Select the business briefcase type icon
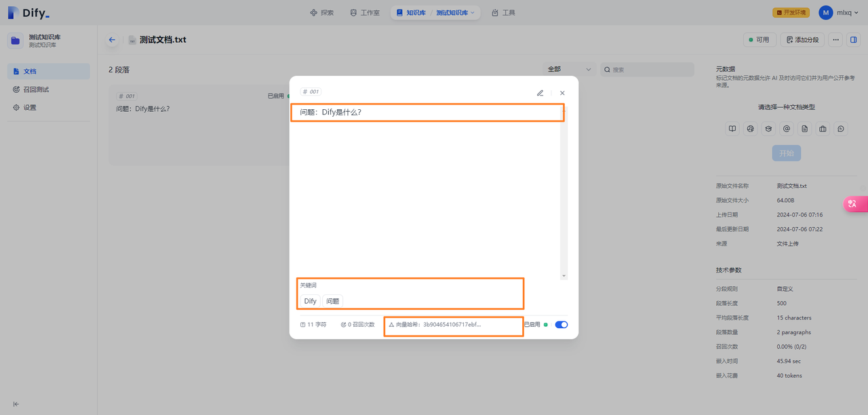The width and height of the screenshot is (868, 415). 823,129
